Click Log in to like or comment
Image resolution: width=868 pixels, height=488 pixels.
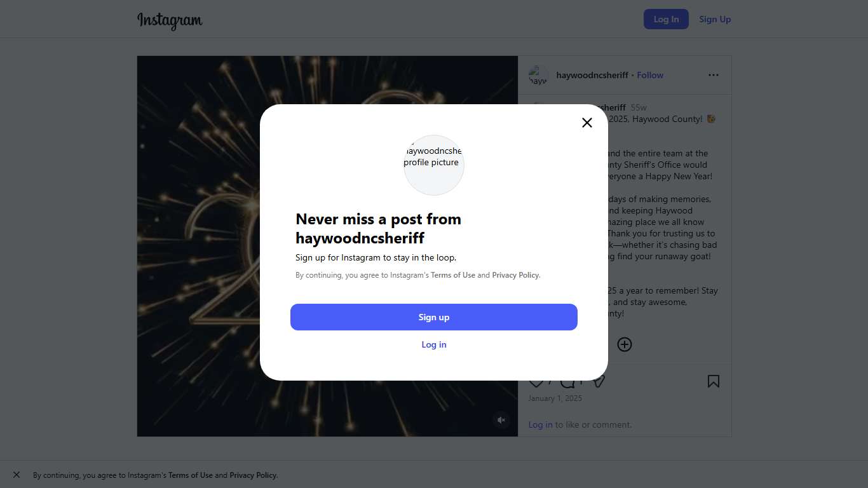(x=540, y=424)
